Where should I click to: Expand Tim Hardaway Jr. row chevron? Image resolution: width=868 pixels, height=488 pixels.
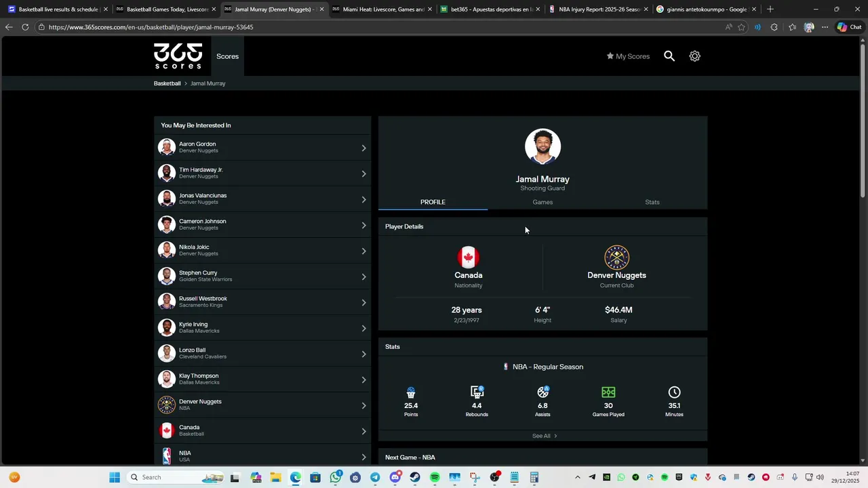[x=363, y=174]
